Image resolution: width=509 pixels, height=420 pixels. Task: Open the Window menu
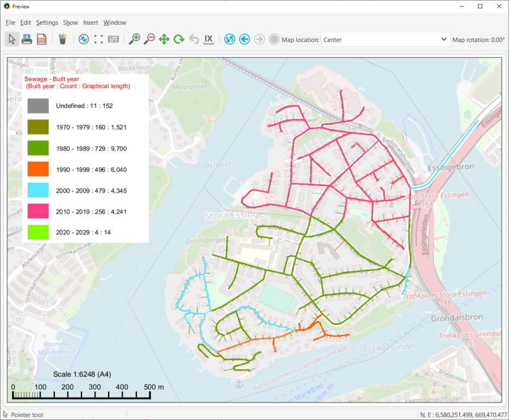click(115, 23)
